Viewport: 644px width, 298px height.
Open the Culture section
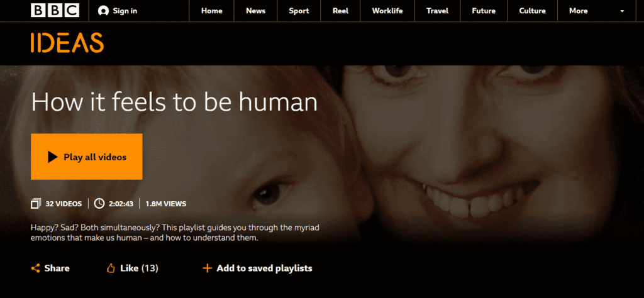(532, 11)
